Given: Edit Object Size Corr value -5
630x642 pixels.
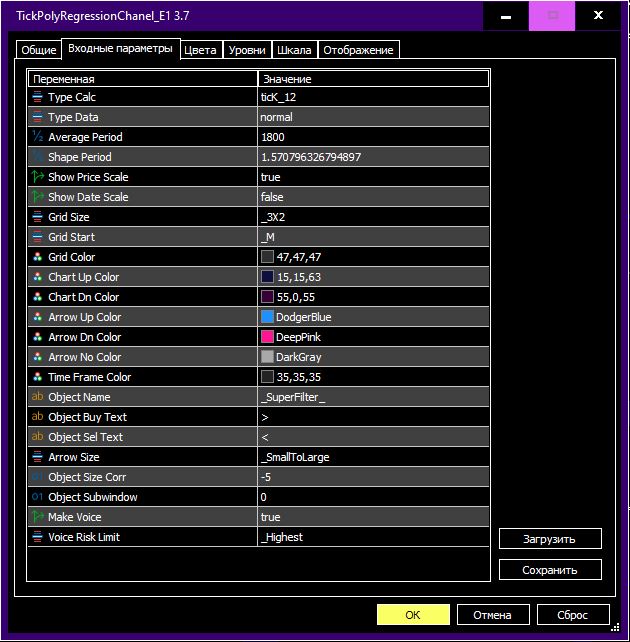Looking at the screenshot, I should [373, 477].
